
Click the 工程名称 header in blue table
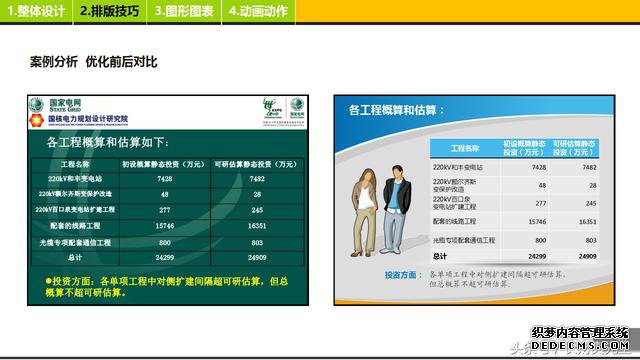pyautogui.click(x=464, y=148)
